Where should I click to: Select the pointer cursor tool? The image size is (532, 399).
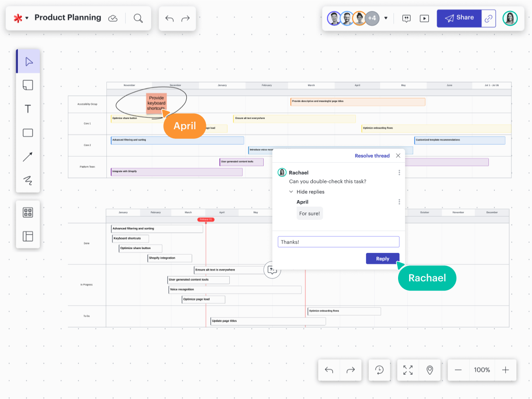28,61
